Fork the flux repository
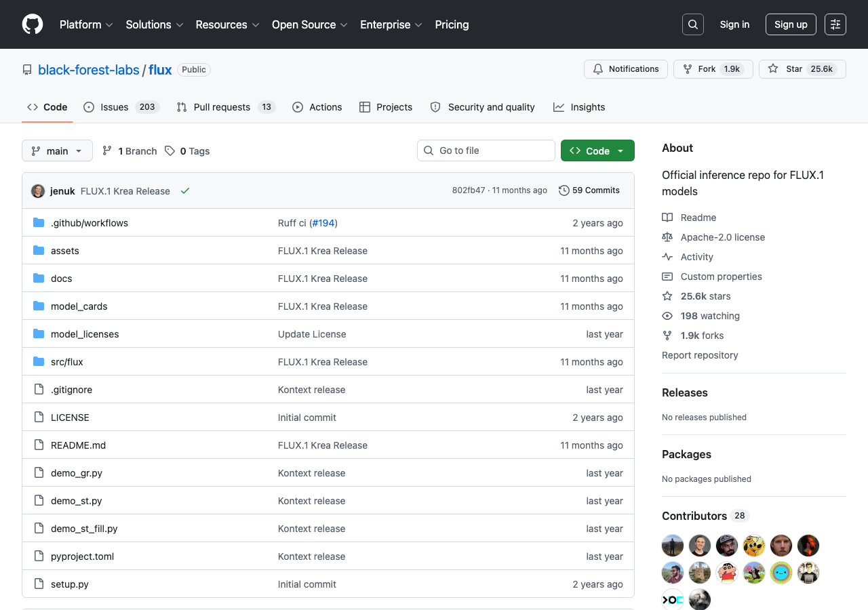 [x=713, y=69]
